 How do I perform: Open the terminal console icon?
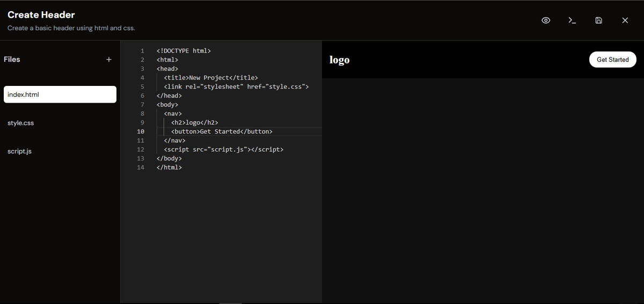click(572, 20)
